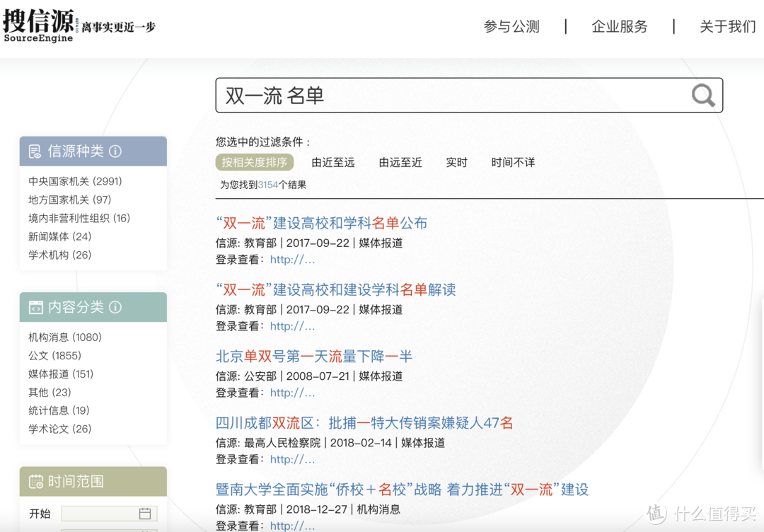Image resolution: width=764 pixels, height=532 pixels.
Task: Filter content by 学术论文 (26)
Action: [60, 429]
